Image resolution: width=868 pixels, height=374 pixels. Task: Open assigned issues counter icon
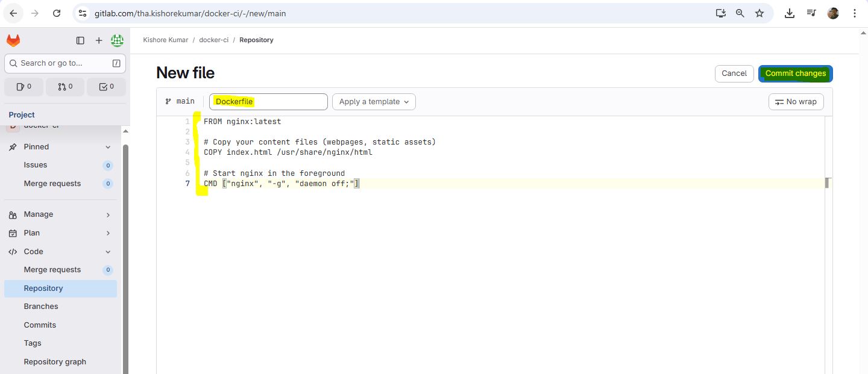[25, 87]
